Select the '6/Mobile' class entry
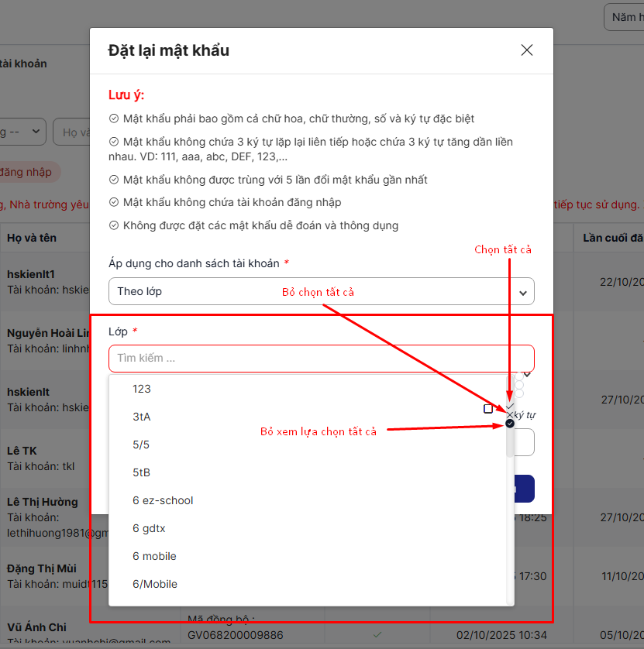Viewport: 644px width, 649px height. (x=155, y=584)
